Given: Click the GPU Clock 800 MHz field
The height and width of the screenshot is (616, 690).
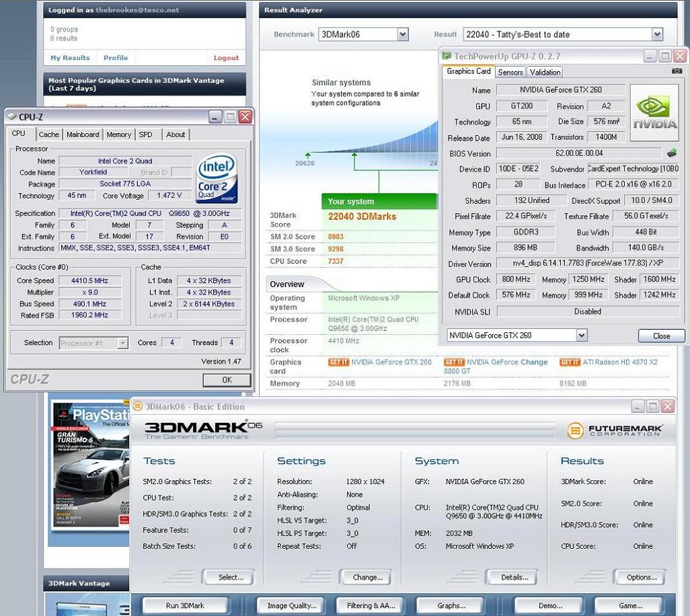Looking at the screenshot, I should (516, 279).
